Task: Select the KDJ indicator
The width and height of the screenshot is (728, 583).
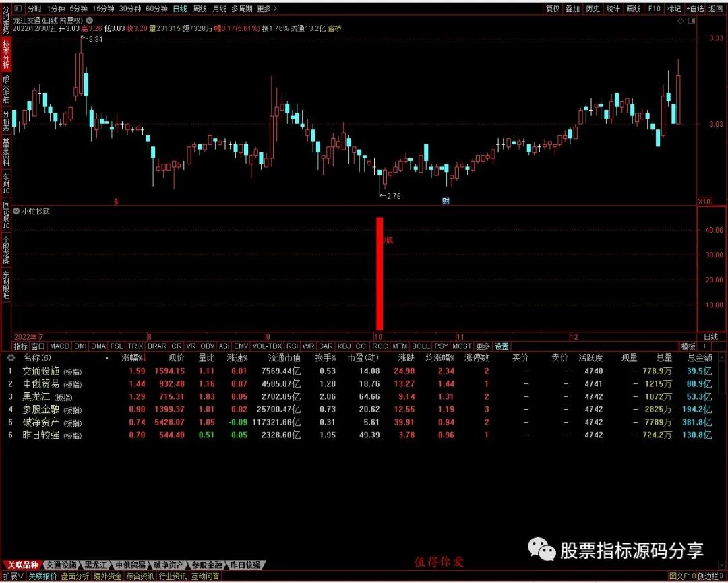Action: click(x=344, y=346)
